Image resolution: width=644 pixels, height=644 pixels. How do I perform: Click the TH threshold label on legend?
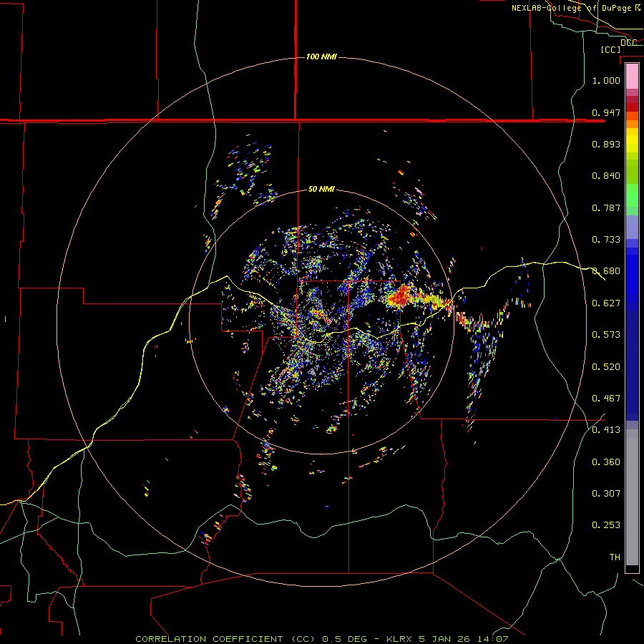pos(615,557)
